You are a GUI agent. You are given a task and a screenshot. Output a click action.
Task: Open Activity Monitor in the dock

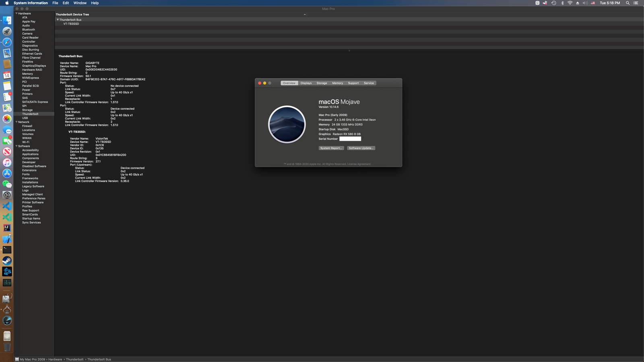tap(7, 282)
